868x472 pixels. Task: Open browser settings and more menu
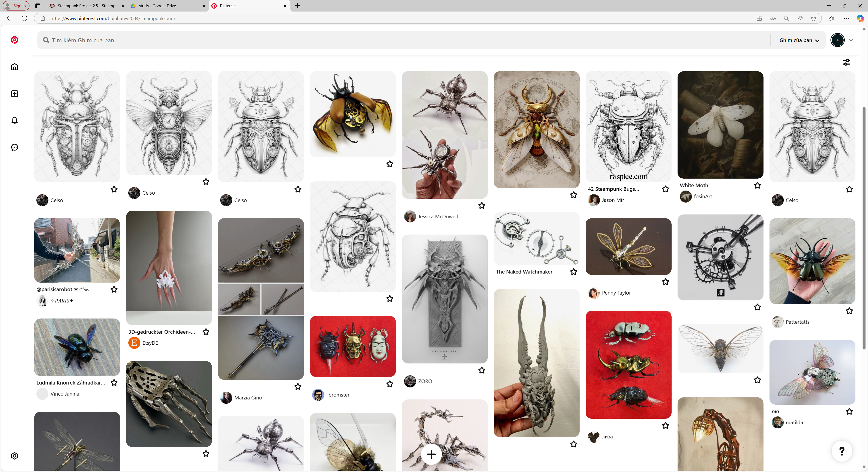click(x=846, y=18)
